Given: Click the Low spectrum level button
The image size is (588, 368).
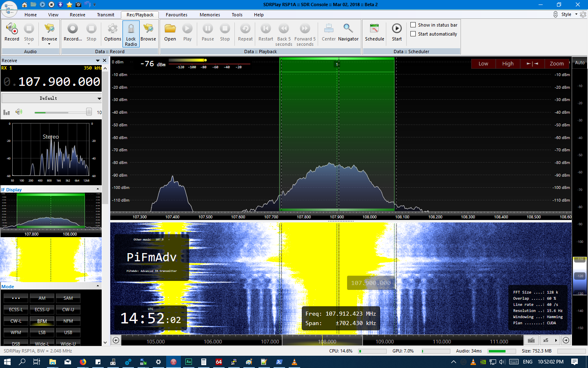Looking at the screenshot, I should pyautogui.click(x=483, y=63).
